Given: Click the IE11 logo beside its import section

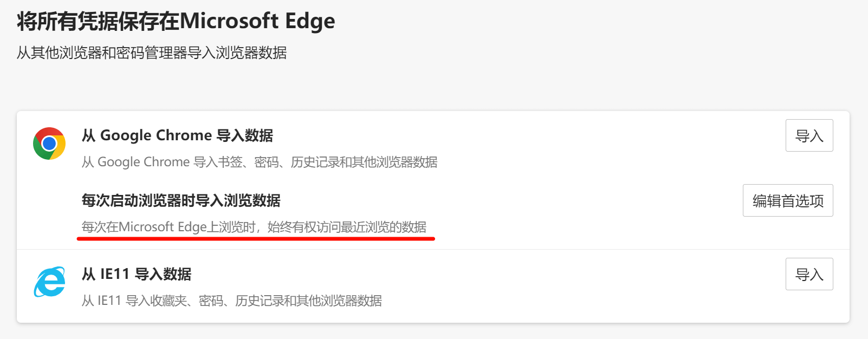Looking at the screenshot, I should point(49,282).
